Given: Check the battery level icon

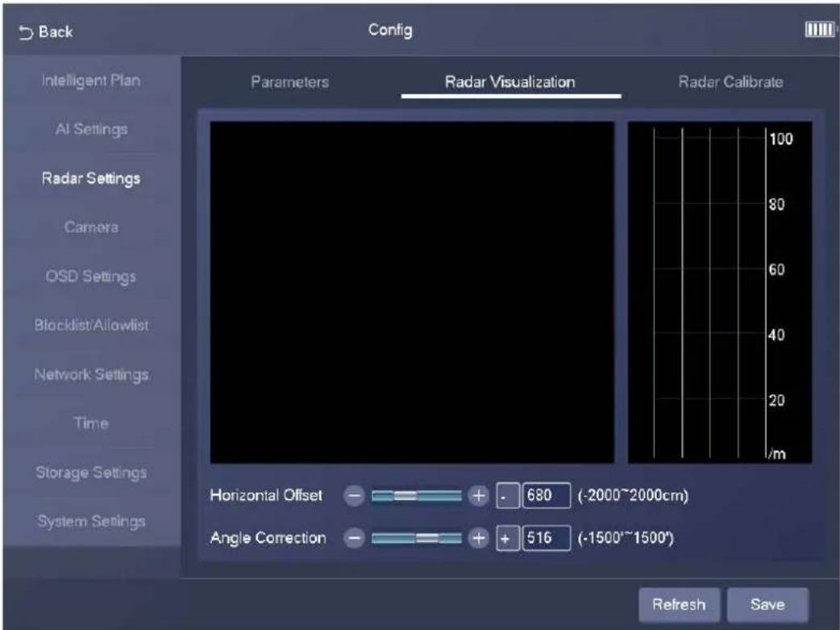Looking at the screenshot, I should pos(820,30).
